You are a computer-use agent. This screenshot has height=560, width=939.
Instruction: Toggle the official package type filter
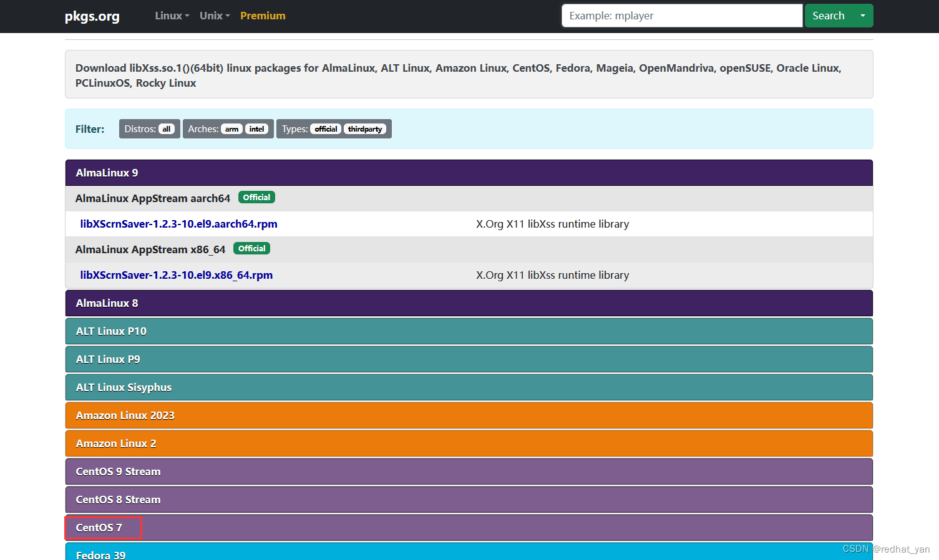point(326,128)
